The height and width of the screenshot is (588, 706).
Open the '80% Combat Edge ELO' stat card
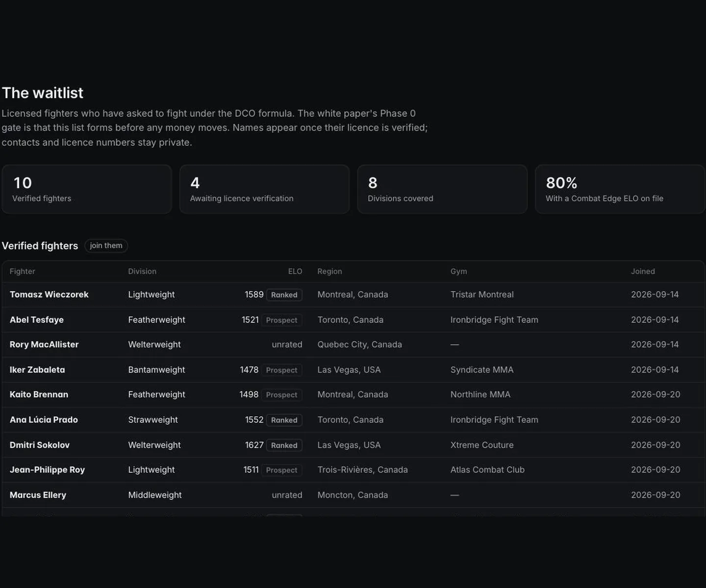620,189
